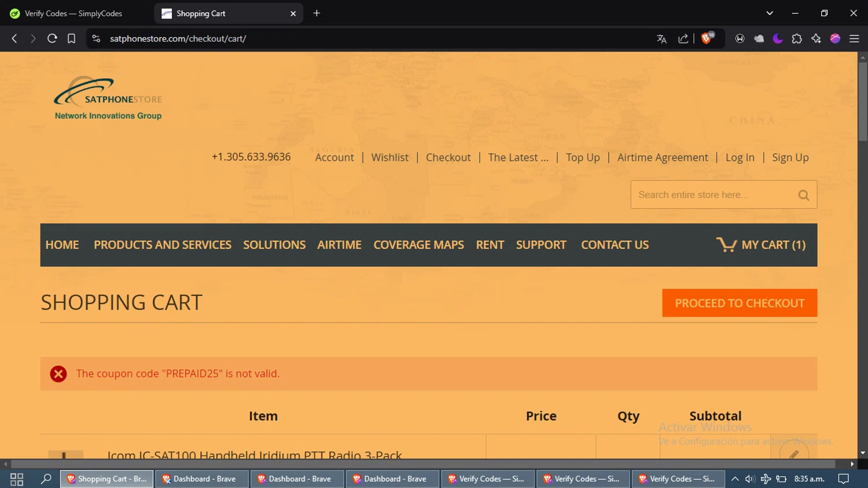This screenshot has height=488, width=868.
Task: Open The Latest link
Action: click(518, 157)
